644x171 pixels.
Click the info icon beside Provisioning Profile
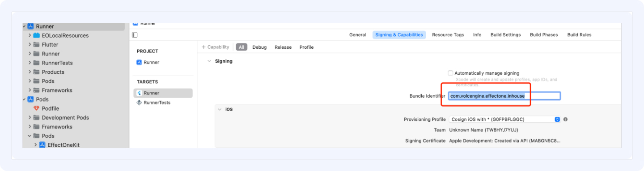pos(565,120)
